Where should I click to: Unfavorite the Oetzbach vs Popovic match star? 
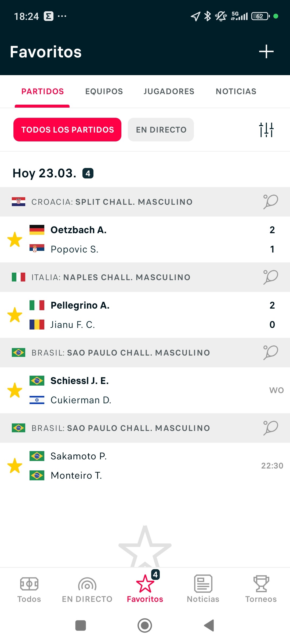pyautogui.click(x=15, y=239)
